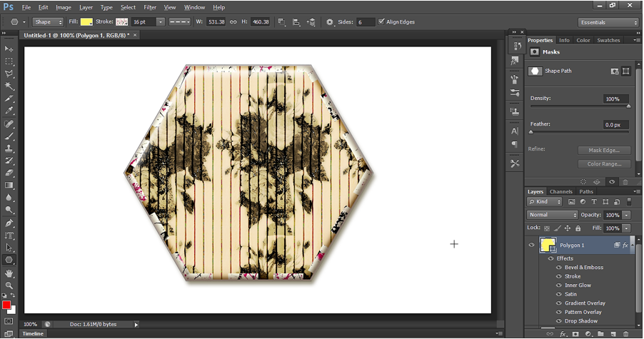Switch to the Channels tab
The height and width of the screenshot is (339, 644).
560,192
